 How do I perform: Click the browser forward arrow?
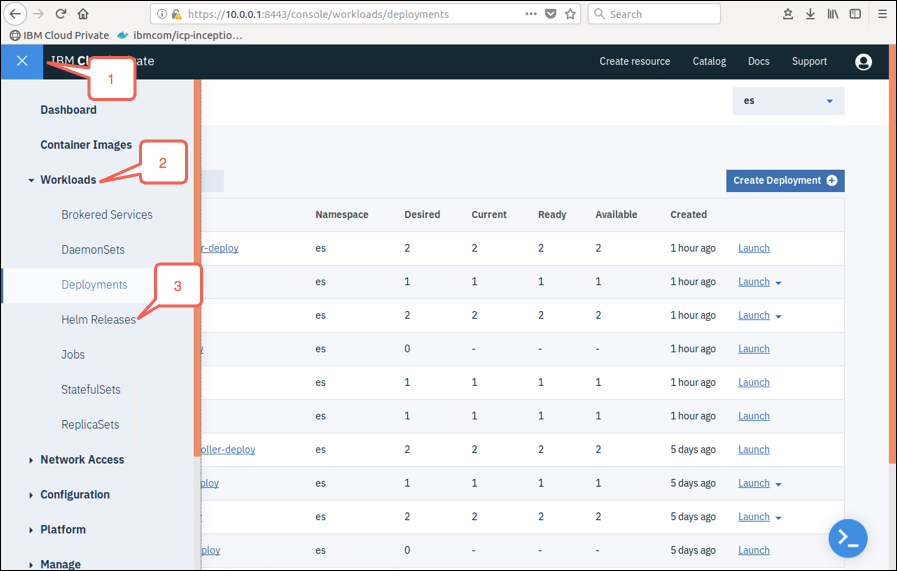pos(38,14)
